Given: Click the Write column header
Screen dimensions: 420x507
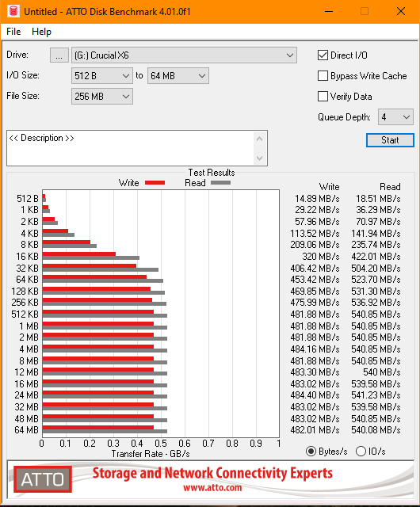Looking at the screenshot, I should click(x=329, y=187).
